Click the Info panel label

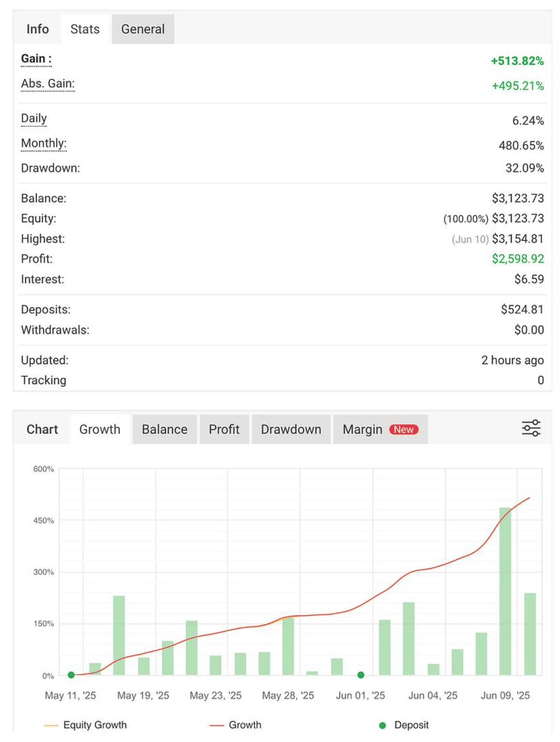pyautogui.click(x=38, y=29)
